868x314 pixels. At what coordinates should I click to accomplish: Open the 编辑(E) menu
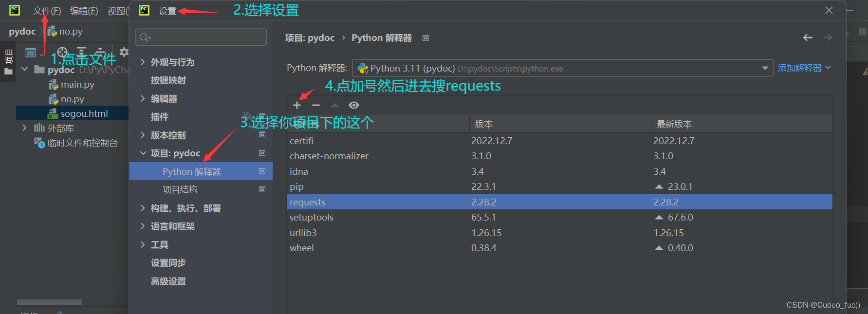84,11
